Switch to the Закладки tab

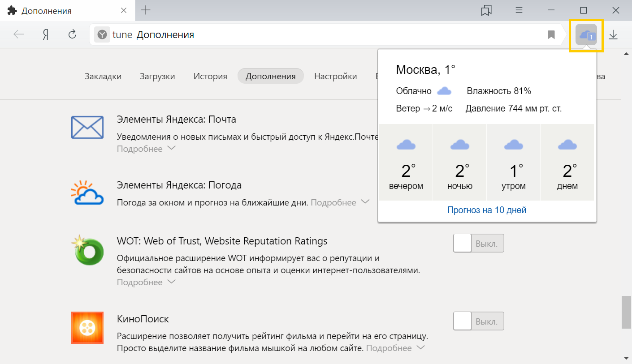[103, 76]
